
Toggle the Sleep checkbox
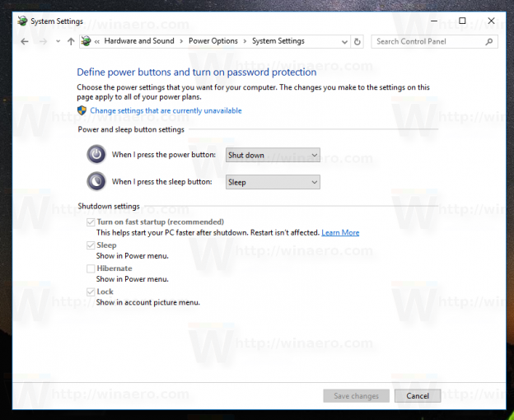[91, 245]
